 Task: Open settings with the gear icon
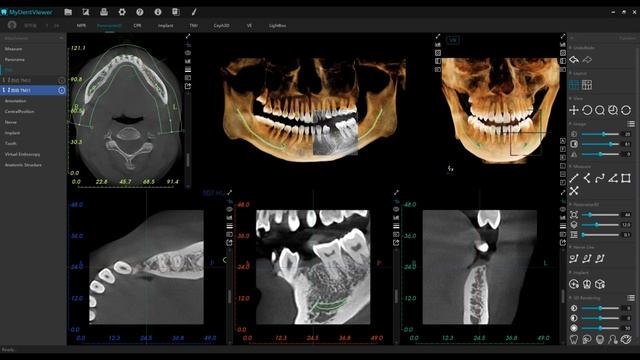coord(122,12)
